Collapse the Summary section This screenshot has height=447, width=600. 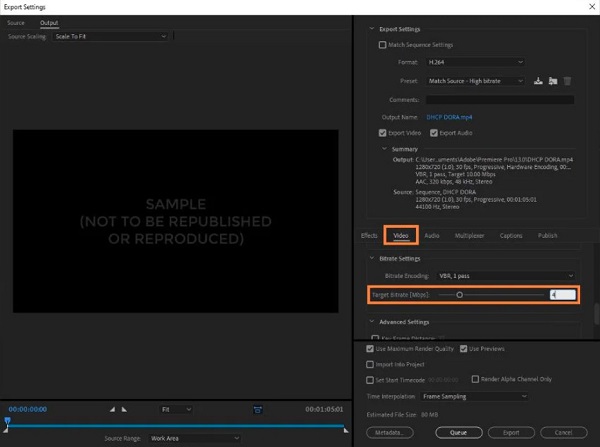click(x=384, y=149)
